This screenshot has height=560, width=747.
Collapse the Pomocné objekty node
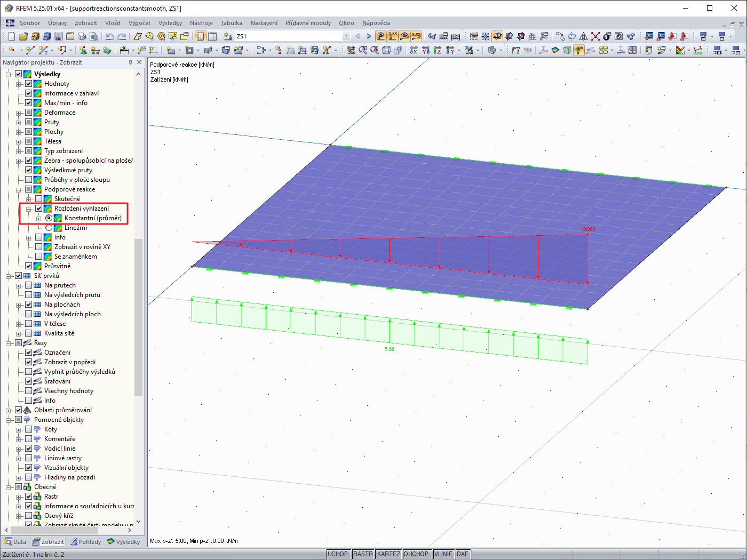coord(9,420)
